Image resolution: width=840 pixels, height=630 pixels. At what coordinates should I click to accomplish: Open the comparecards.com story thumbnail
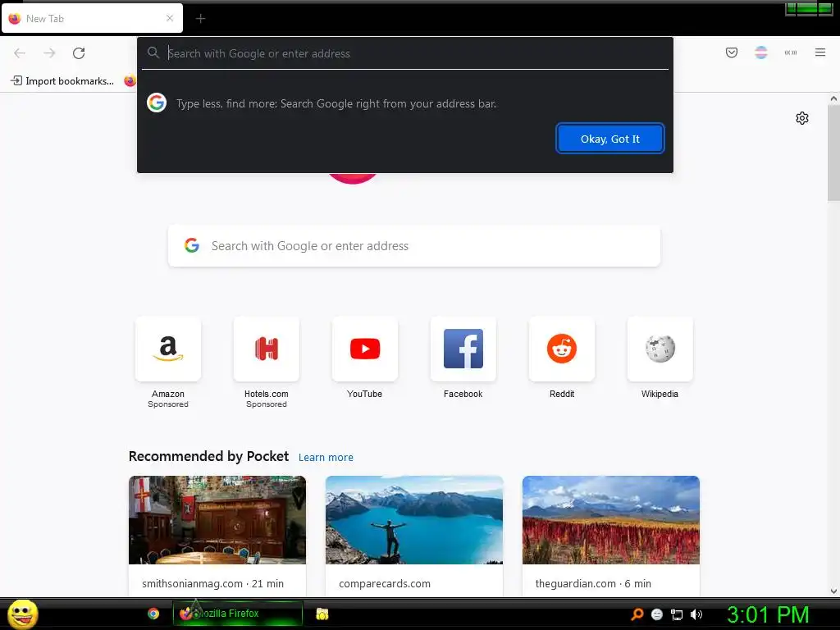coord(414,519)
